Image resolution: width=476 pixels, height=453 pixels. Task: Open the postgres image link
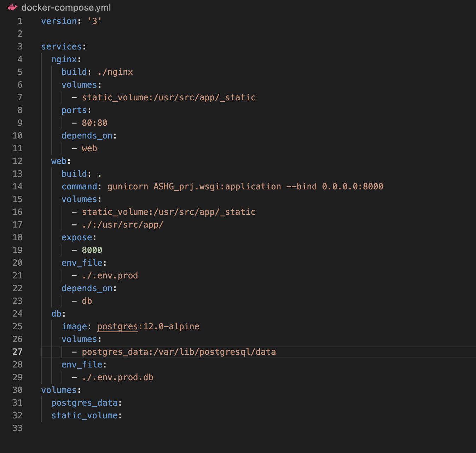point(117,326)
